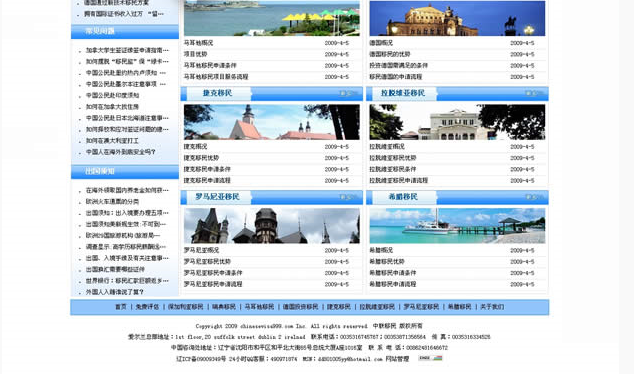Click the Latvia white building banner image
The image size is (634, 374).
pyautogui.click(x=457, y=122)
